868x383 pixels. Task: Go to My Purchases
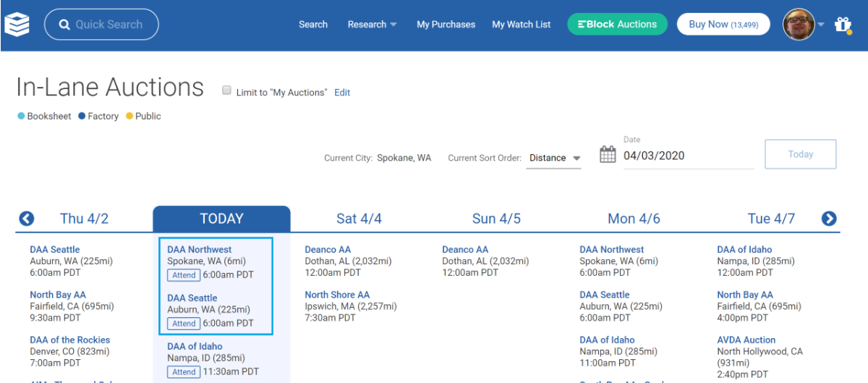click(x=446, y=25)
